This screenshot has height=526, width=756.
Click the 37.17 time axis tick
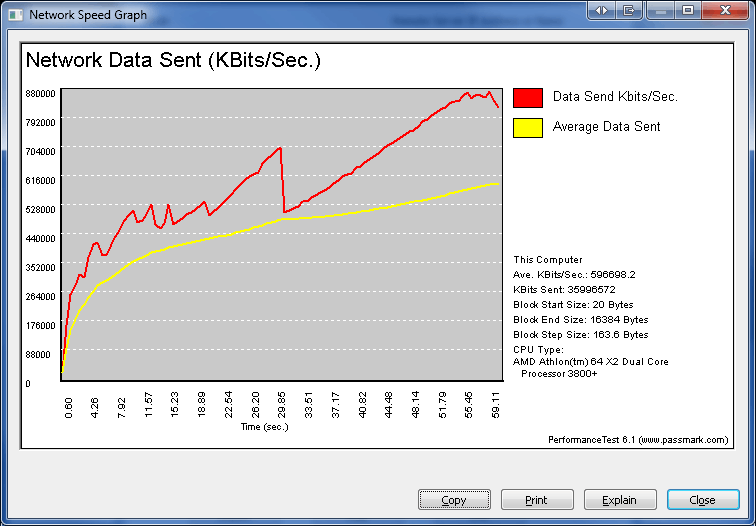[336, 405]
